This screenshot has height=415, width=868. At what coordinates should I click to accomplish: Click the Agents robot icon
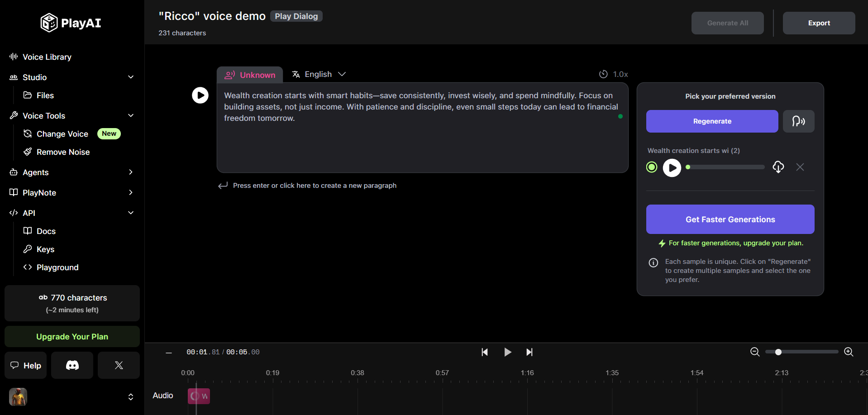click(x=14, y=172)
